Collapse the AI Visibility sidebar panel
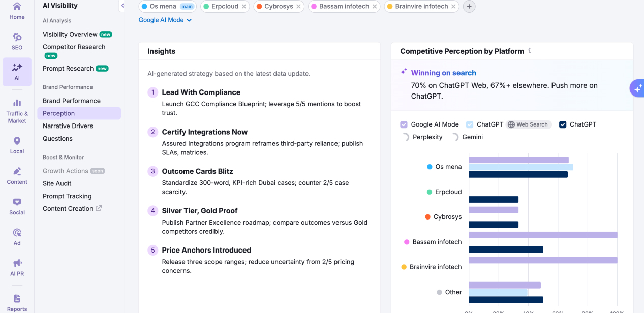Viewport: 644px width, 313px height. click(122, 6)
